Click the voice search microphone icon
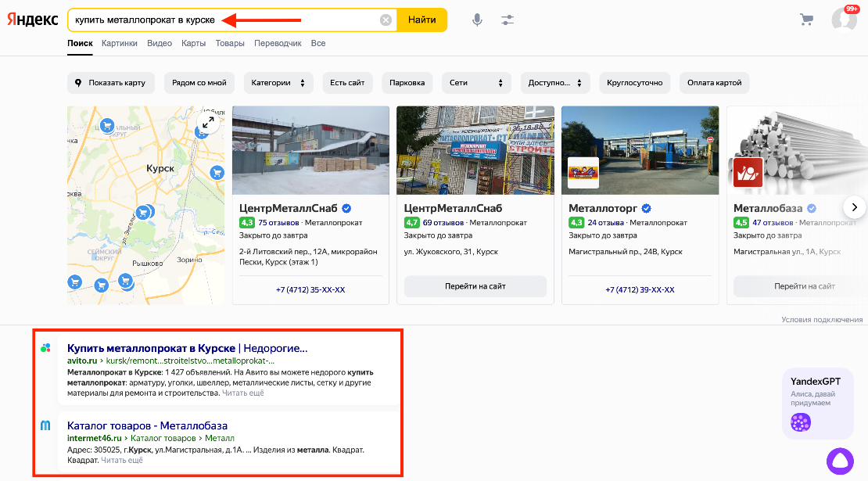 tap(477, 20)
